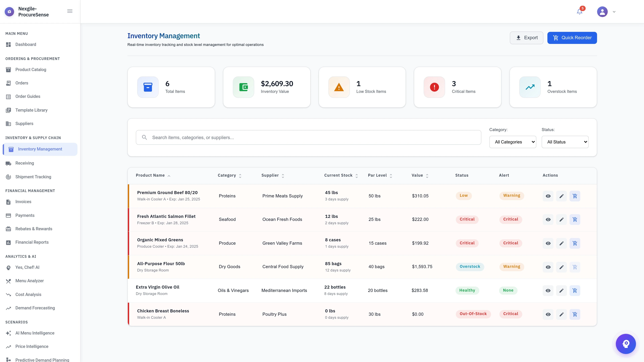
Task: Click the Quick Reorder button
Action: coord(572,38)
